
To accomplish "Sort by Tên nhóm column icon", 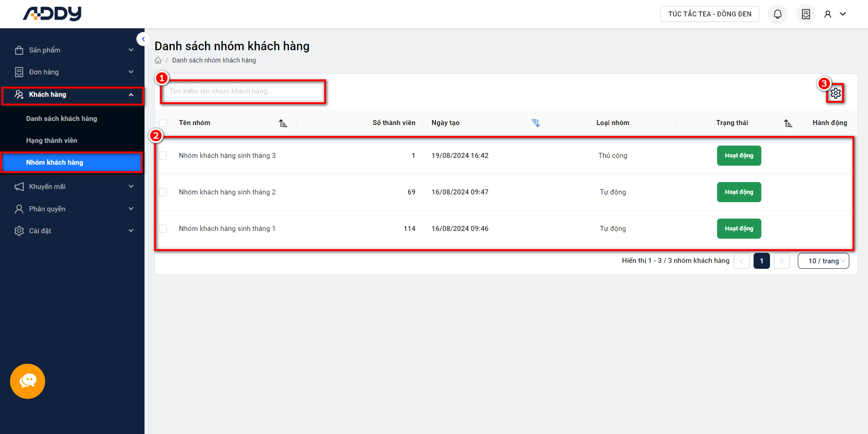I will click(x=283, y=123).
